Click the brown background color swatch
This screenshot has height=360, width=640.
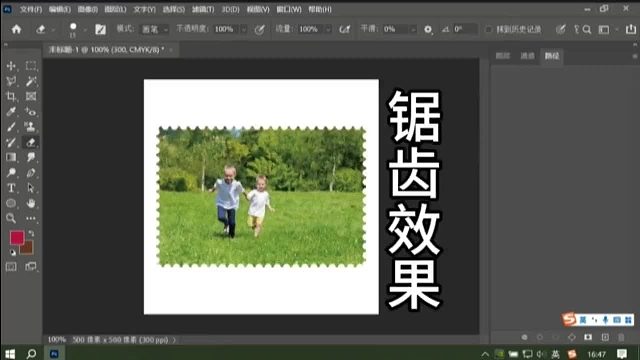tap(27, 248)
